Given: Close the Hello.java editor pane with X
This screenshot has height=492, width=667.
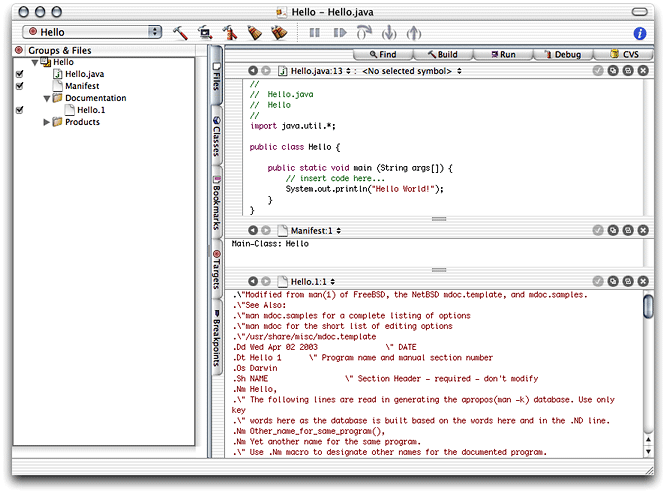Looking at the screenshot, I should point(643,71).
